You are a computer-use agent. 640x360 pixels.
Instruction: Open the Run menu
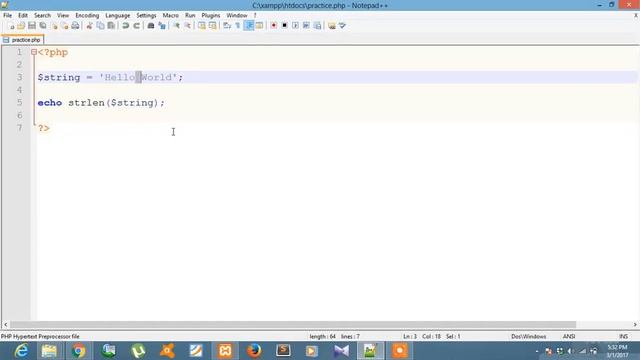pos(190,15)
